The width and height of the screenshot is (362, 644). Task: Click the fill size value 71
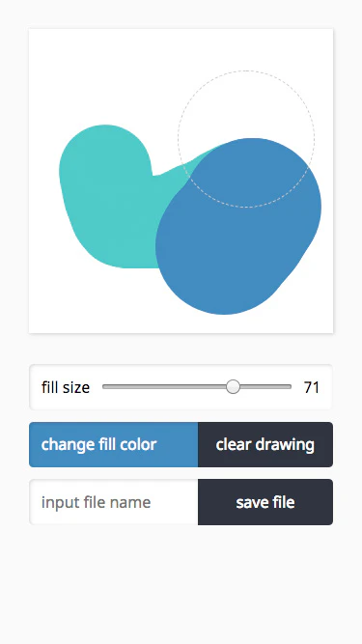click(x=312, y=387)
